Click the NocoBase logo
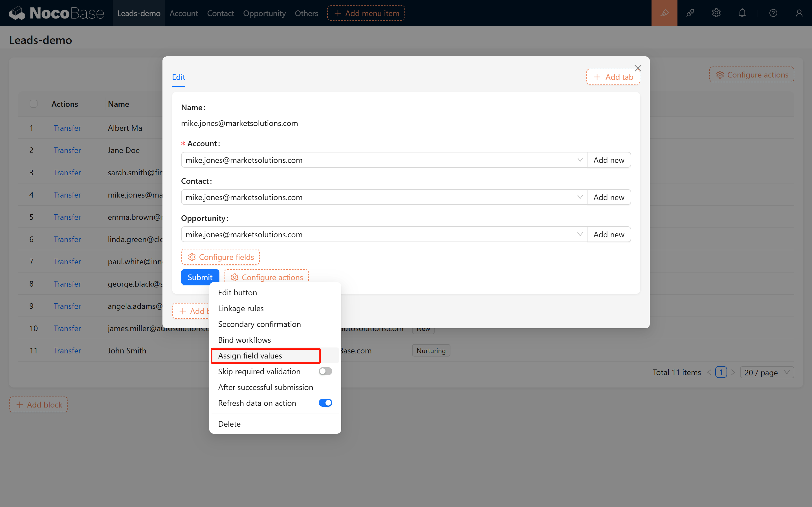 pyautogui.click(x=56, y=13)
